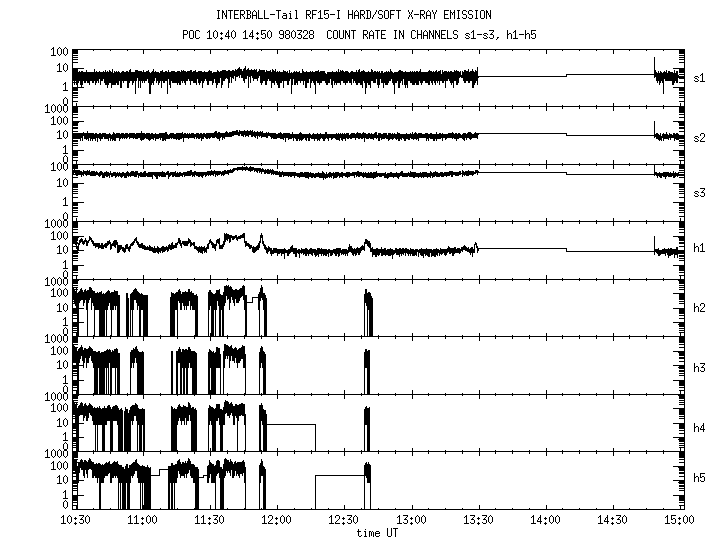Click the 13:30 time axis tick label

tap(478, 520)
